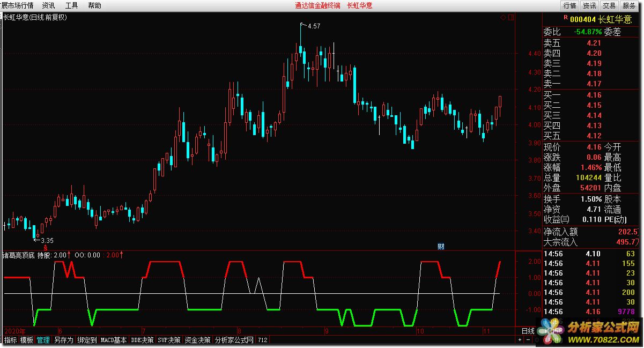Click the stock name 长虹华意 in quote panel
Viewport: 644px width, 348px height.
coord(615,19)
